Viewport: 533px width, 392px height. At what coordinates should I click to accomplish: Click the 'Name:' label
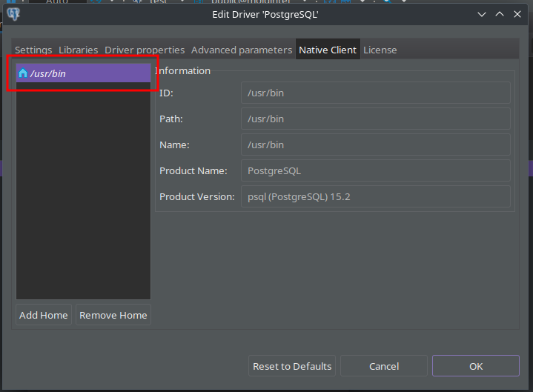pos(174,144)
